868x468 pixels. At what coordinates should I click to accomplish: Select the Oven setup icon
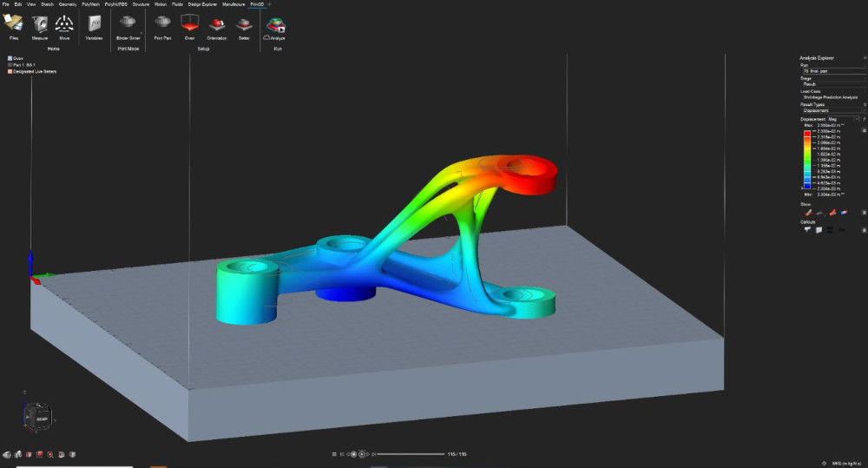tap(189, 25)
